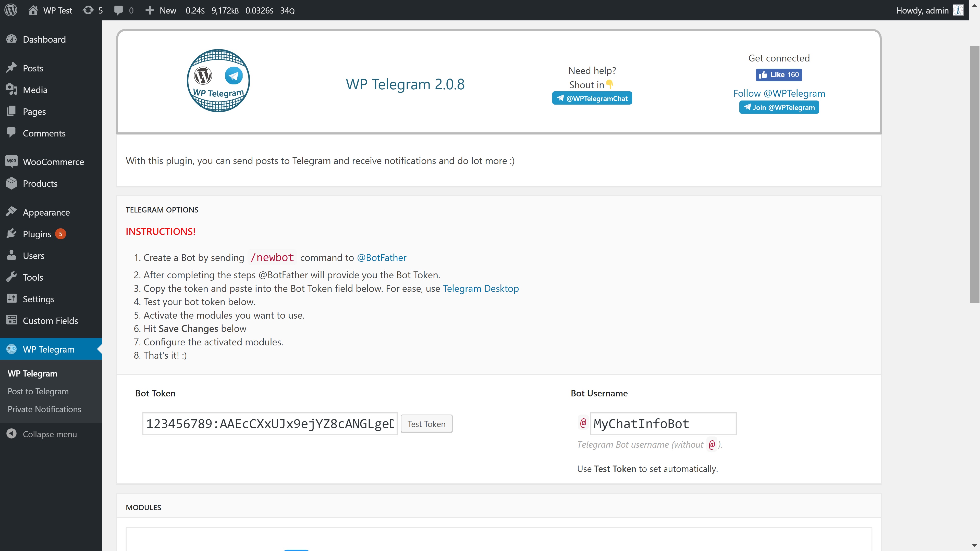Click the Join @WPTelegram button
The width and height of the screenshot is (980, 551).
(778, 107)
